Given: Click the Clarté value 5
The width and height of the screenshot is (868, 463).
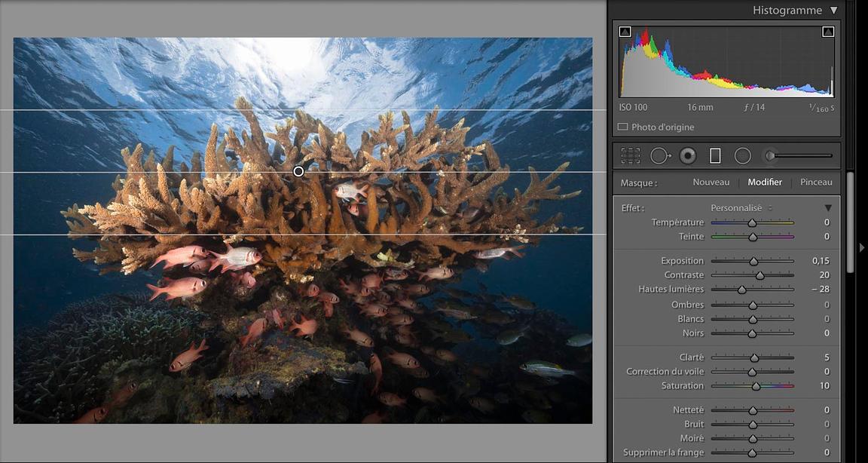Looking at the screenshot, I should pyautogui.click(x=827, y=357).
